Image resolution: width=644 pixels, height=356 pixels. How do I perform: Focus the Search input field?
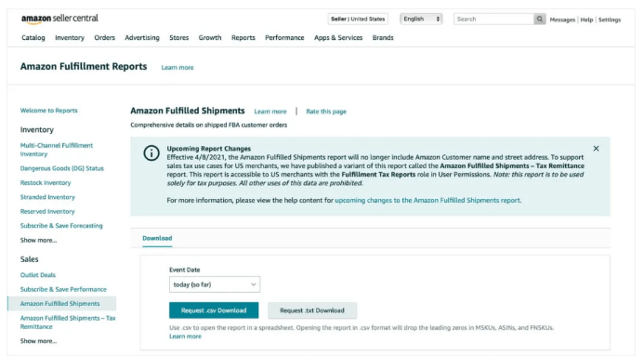pyautogui.click(x=493, y=19)
